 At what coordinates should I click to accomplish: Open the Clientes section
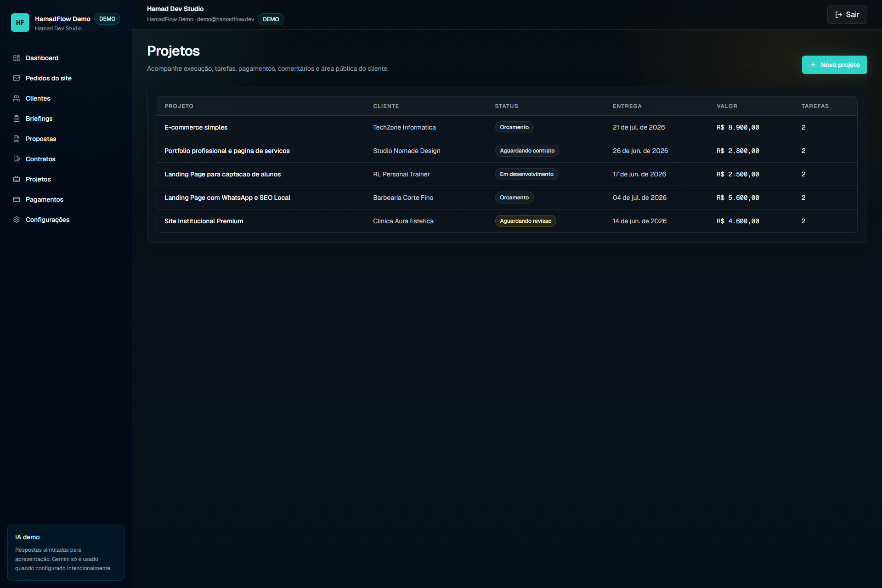(x=66, y=98)
